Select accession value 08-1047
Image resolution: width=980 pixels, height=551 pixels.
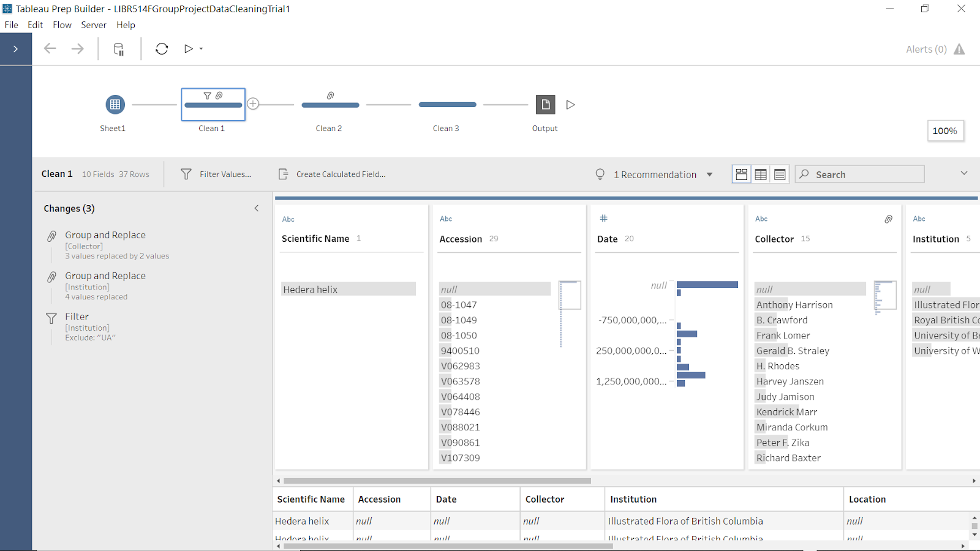pos(458,305)
